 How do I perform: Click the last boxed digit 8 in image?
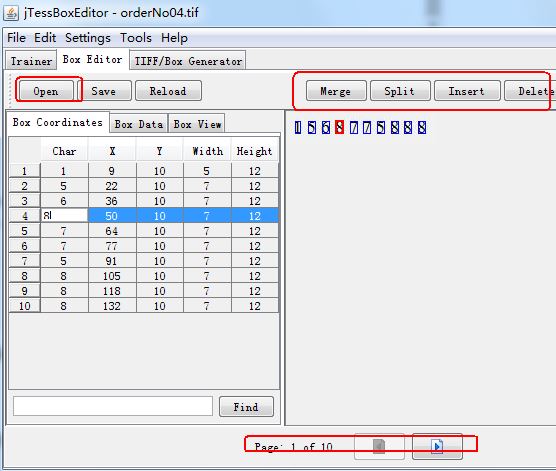coord(422,127)
